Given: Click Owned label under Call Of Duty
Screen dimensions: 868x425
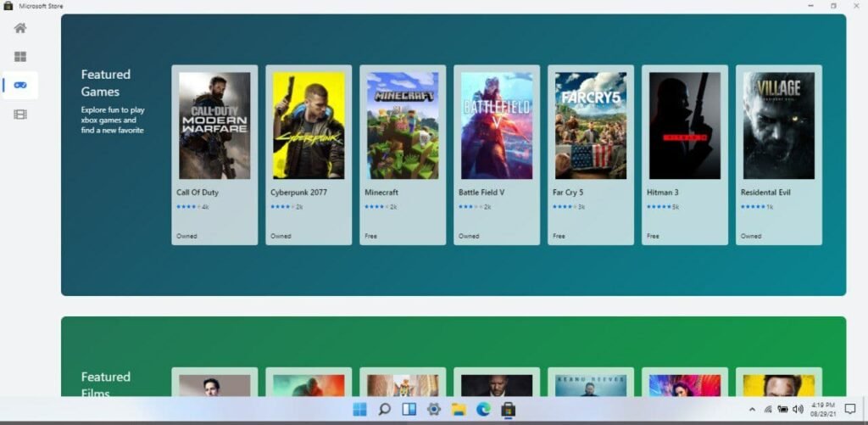Looking at the screenshot, I should pos(186,236).
